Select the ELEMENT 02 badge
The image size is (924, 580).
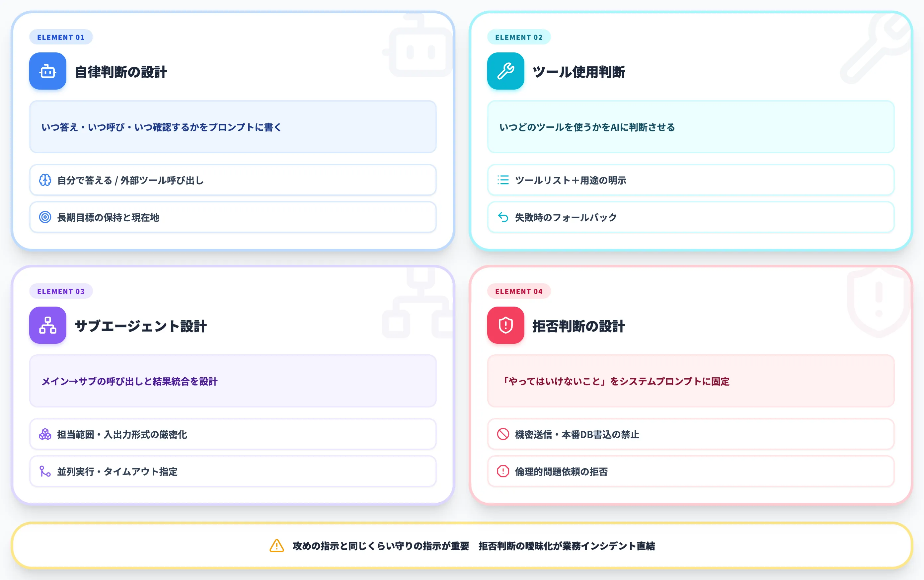pyautogui.click(x=519, y=37)
